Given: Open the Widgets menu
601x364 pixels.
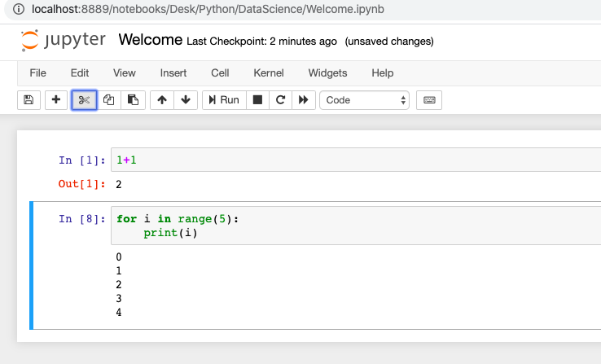Looking at the screenshot, I should [x=327, y=72].
